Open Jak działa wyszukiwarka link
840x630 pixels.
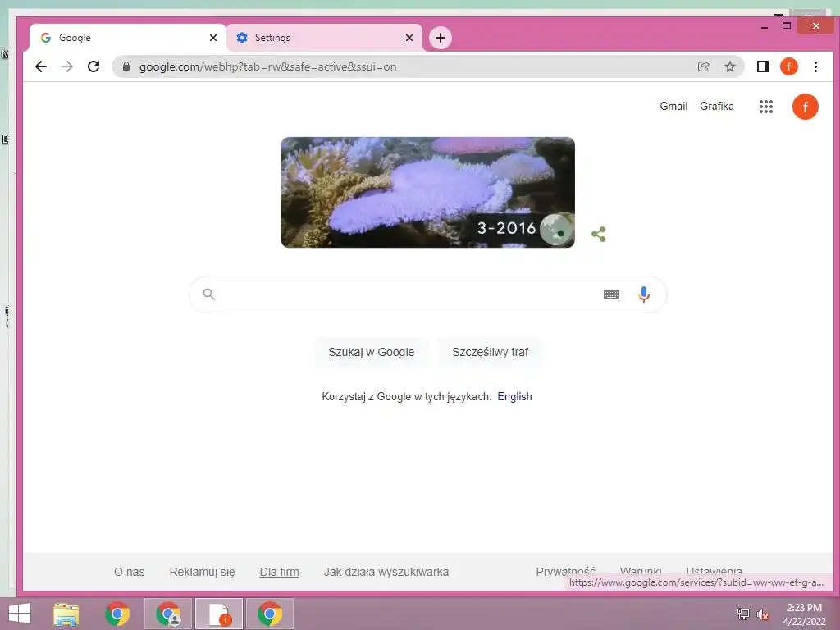pos(386,572)
